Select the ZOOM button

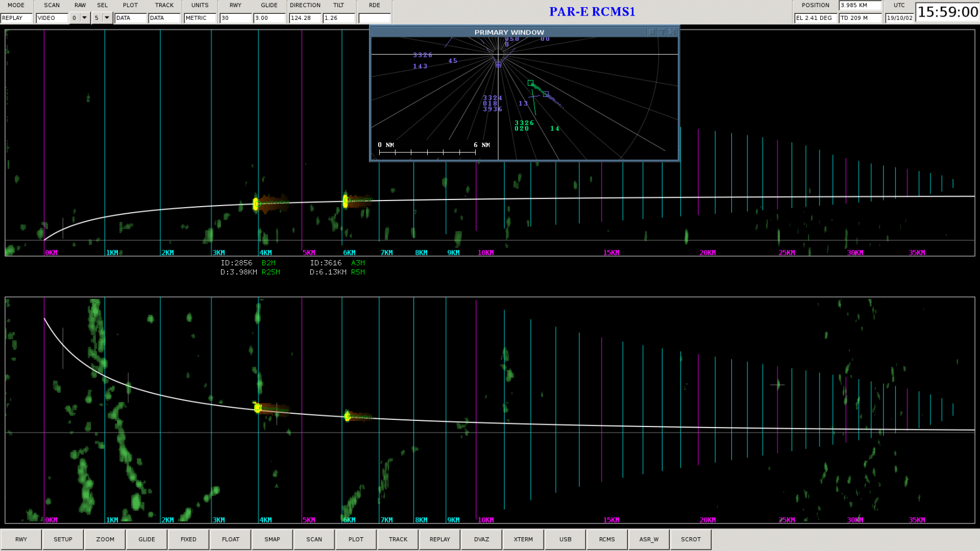(x=105, y=539)
